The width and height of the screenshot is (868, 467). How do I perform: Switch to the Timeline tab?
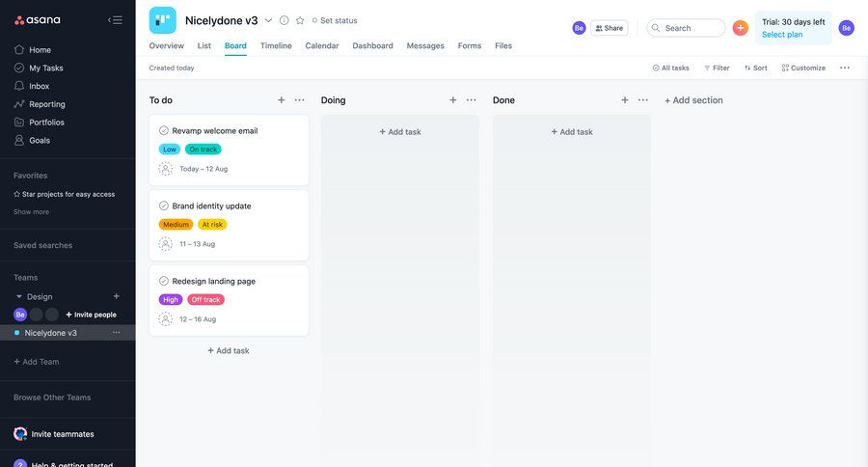coord(276,45)
